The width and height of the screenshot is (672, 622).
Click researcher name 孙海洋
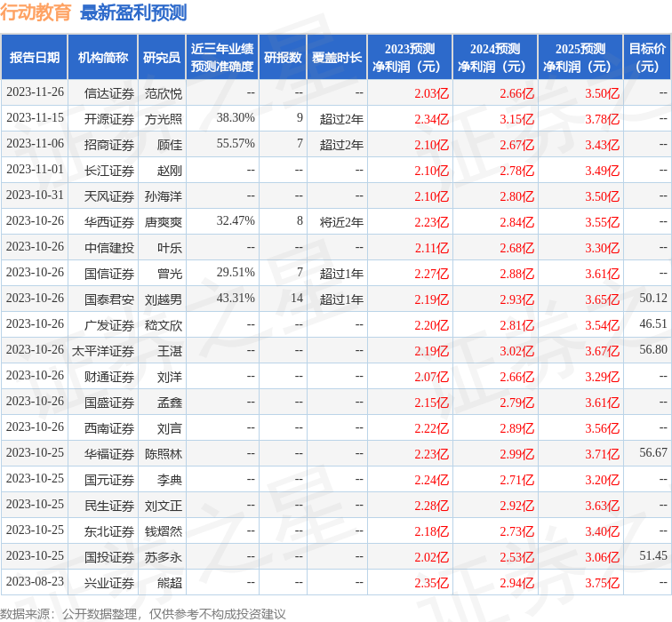(164, 196)
